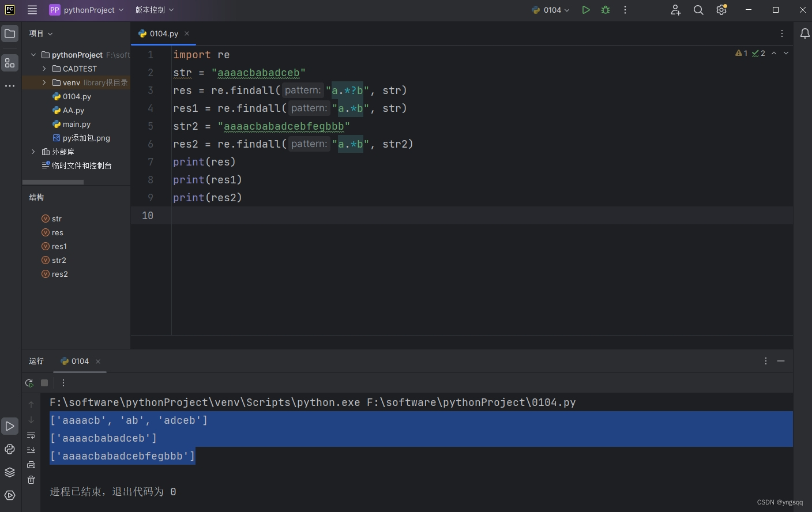The width and height of the screenshot is (812, 512).
Task: Expand the 外部库 external libraries node
Action: (x=33, y=152)
